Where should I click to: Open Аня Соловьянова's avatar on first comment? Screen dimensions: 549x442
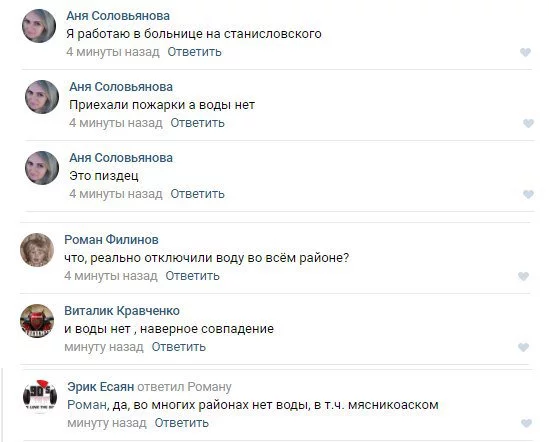39,26
